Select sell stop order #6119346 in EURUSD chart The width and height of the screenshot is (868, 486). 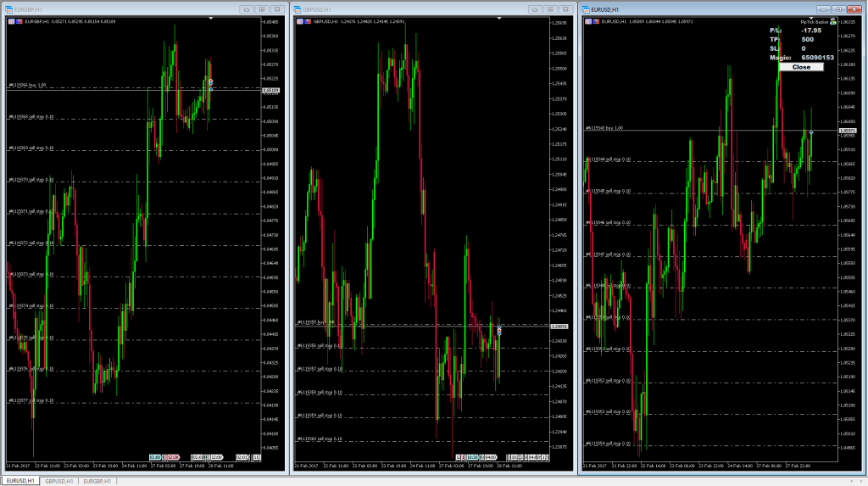point(609,223)
